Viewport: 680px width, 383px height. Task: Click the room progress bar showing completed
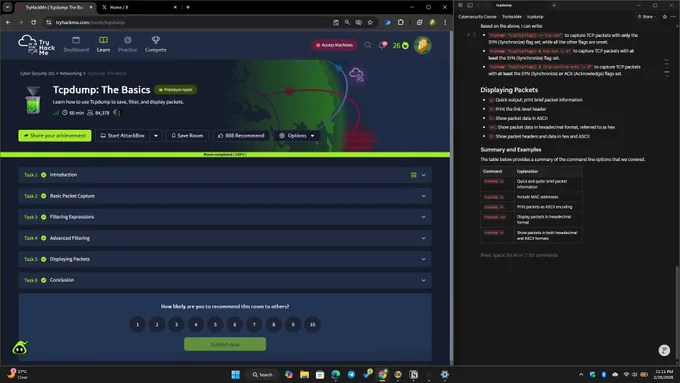(225, 154)
